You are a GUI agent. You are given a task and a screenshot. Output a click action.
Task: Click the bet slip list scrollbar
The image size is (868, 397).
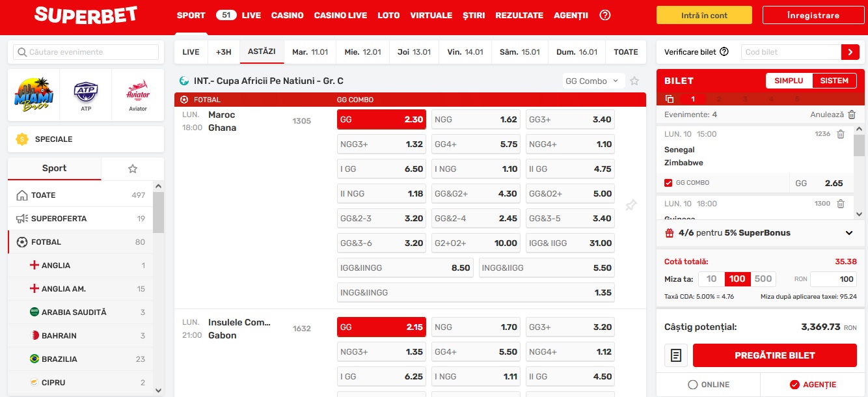[859, 146]
